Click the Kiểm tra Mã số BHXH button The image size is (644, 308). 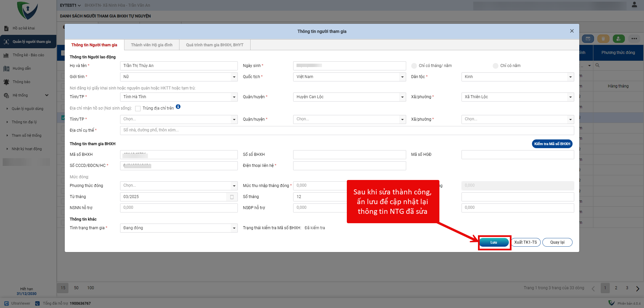[552, 144]
